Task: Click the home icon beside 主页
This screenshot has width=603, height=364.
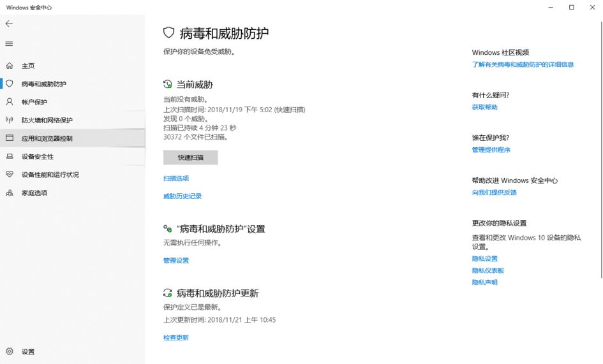Action: click(x=10, y=66)
